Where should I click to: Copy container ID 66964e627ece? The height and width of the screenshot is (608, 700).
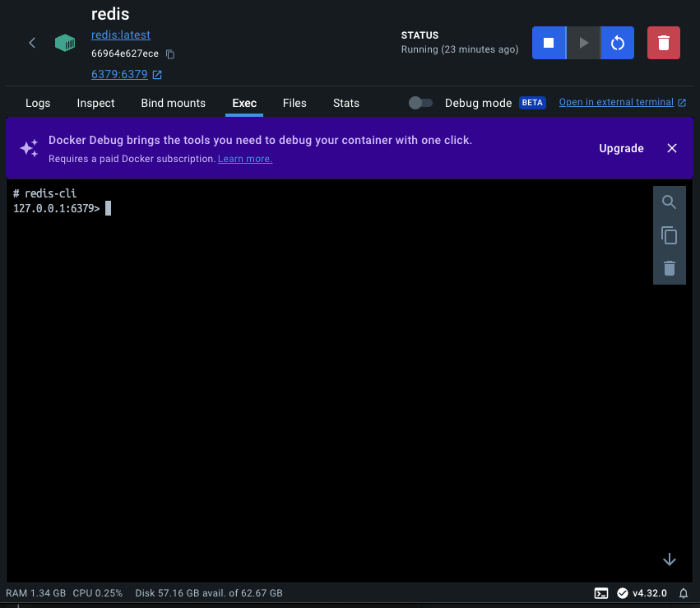click(170, 54)
